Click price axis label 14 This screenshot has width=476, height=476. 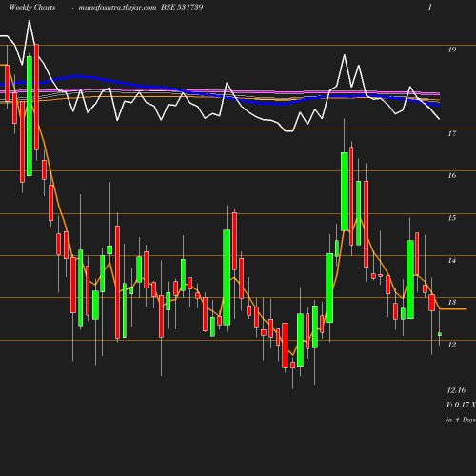click(452, 261)
